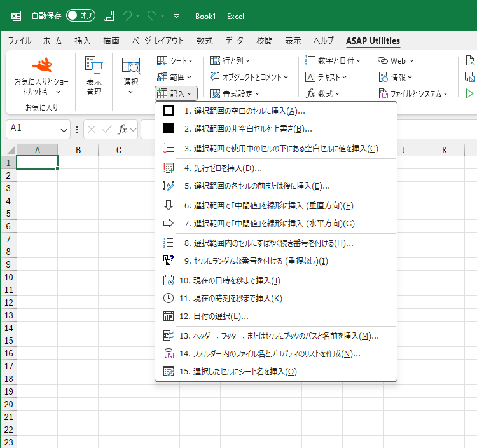The width and height of the screenshot is (477, 448).
Task: Choose 13. ブックのパスと名前を挿入
Action: [276, 336]
